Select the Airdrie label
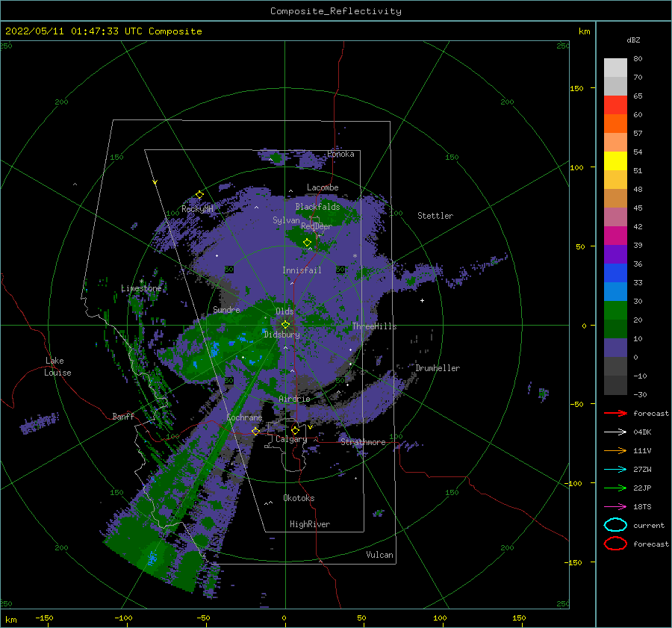672x628 pixels. tap(294, 399)
